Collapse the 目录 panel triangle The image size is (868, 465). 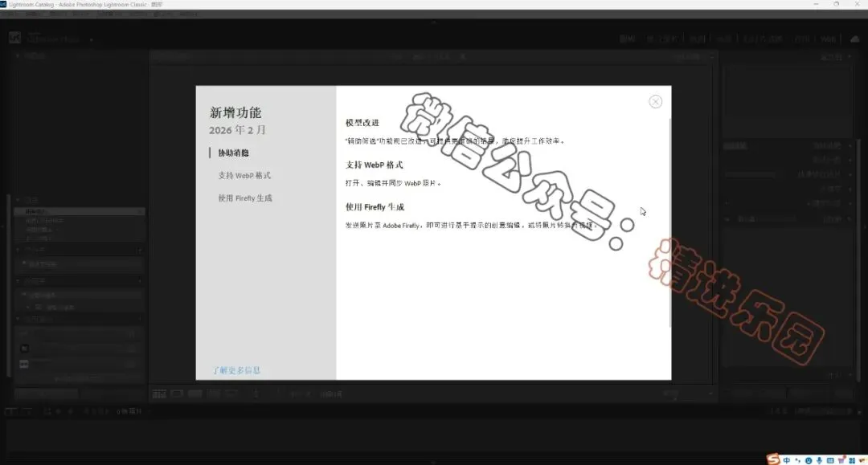[18, 200]
